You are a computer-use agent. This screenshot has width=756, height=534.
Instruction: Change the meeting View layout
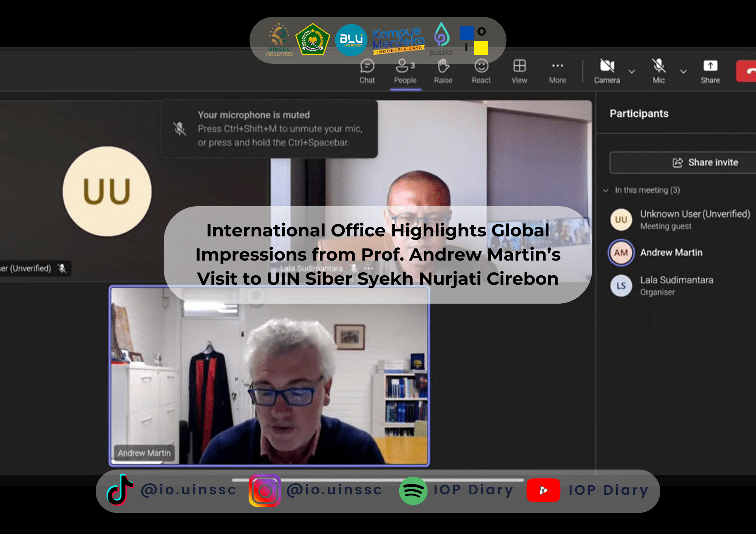coord(519,71)
